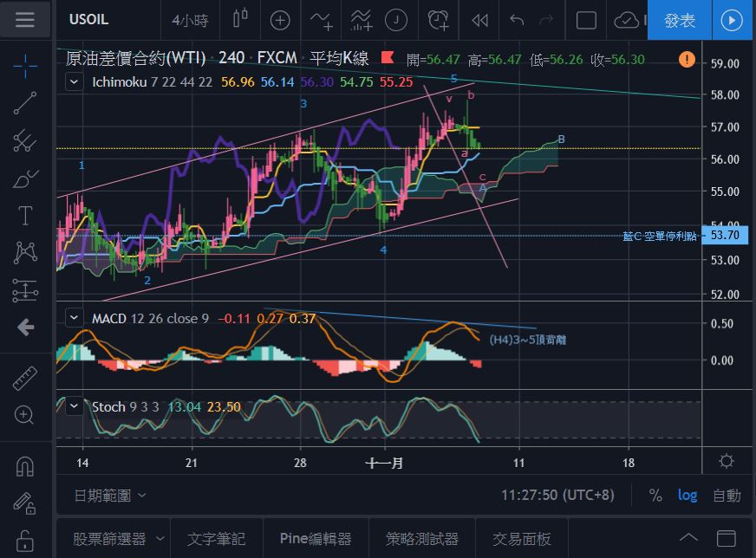Viewport: 756px width, 558px height.
Task: Switch to the 策略測試器 tab
Action: pyautogui.click(x=421, y=538)
